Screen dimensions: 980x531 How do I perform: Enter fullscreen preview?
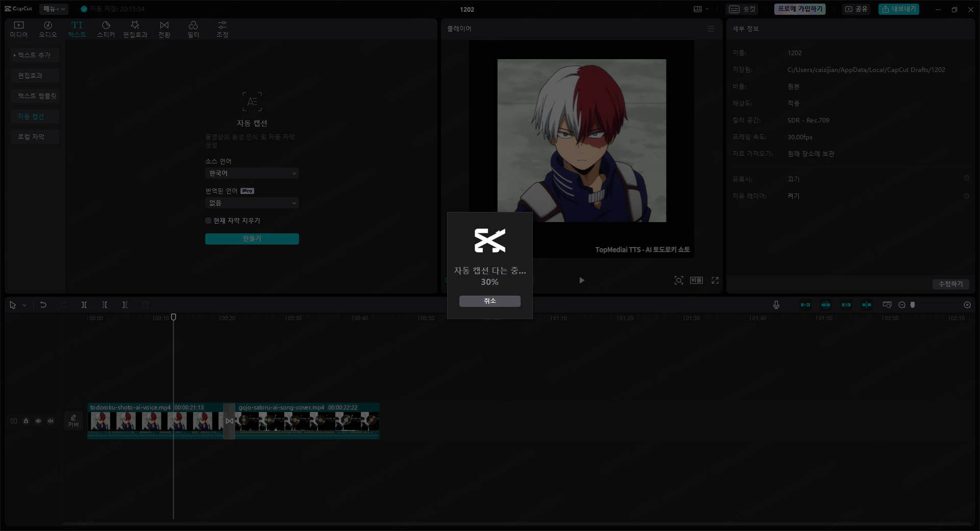click(715, 280)
